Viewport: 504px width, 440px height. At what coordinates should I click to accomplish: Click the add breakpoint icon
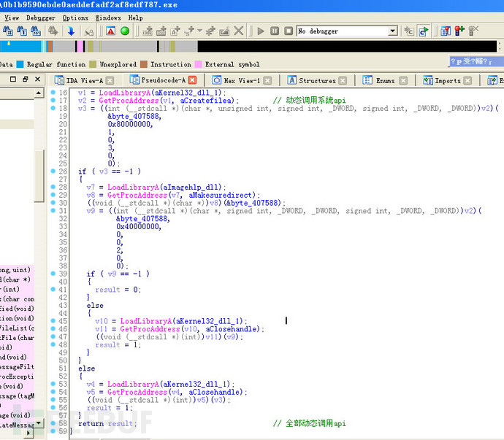click(x=459, y=31)
